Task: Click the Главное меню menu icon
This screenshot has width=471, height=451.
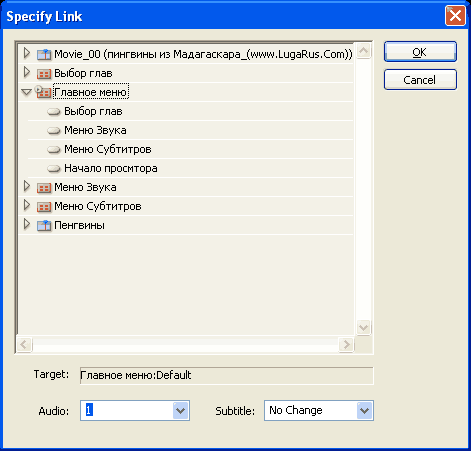Action: 43,92
